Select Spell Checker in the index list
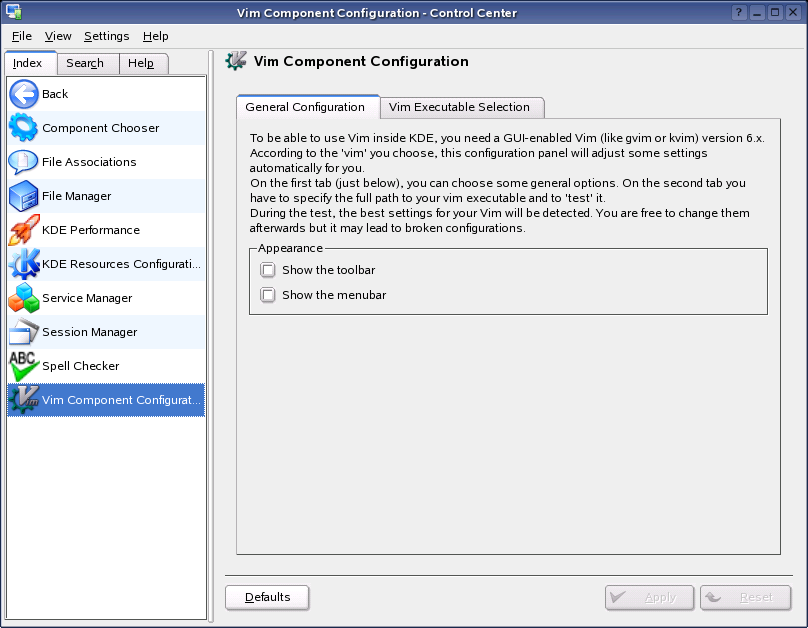Image resolution: width=808 pixels, height=628 pixels. click(106, 366)
